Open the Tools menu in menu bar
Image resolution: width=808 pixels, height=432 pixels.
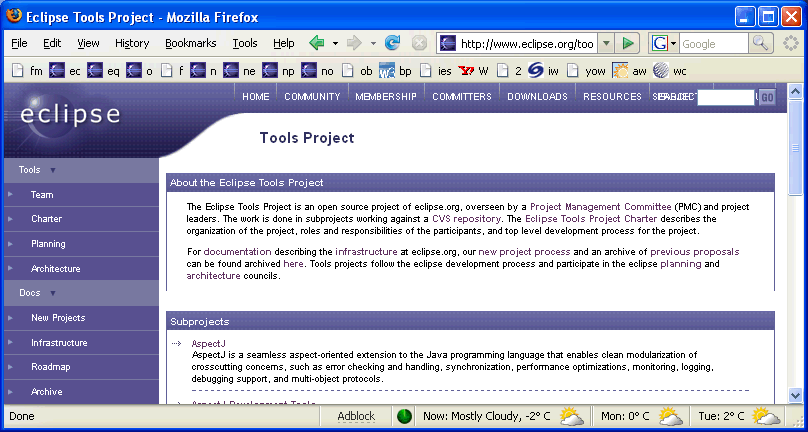click(x=245, y=43)
